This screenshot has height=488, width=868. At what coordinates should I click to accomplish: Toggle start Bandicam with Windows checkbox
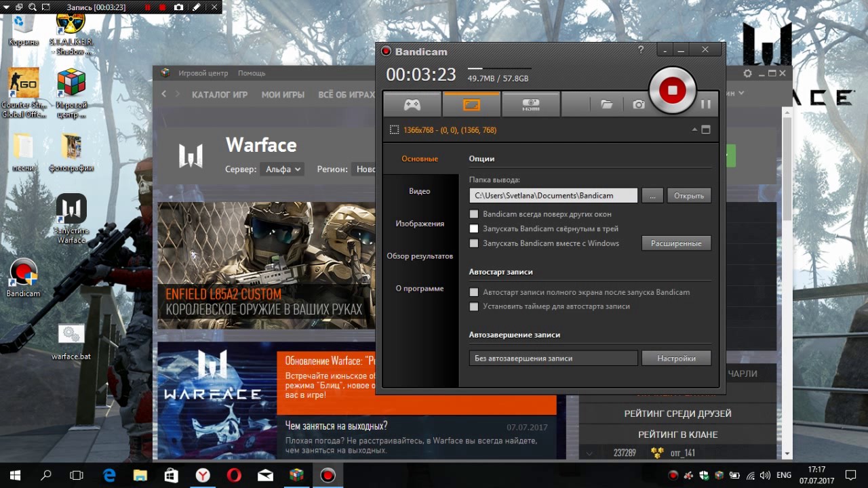[x=474, y=243]
